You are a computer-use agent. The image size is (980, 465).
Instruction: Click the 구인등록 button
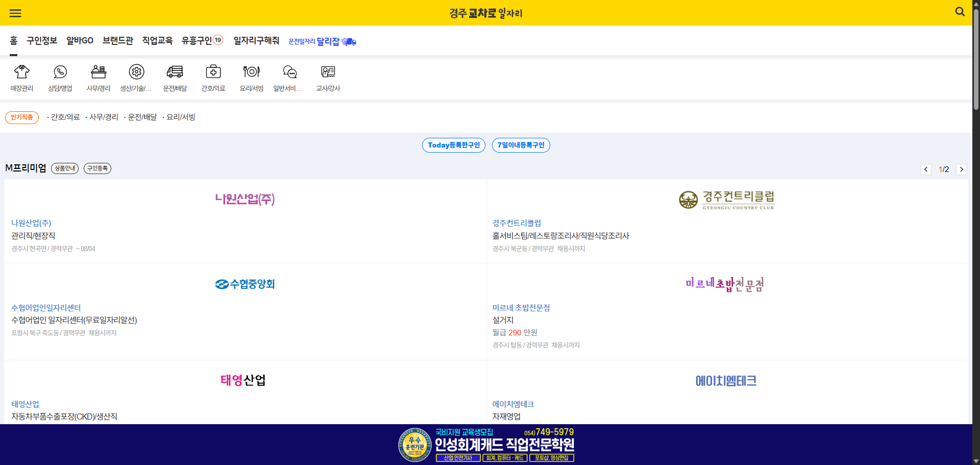coord(97,168)
